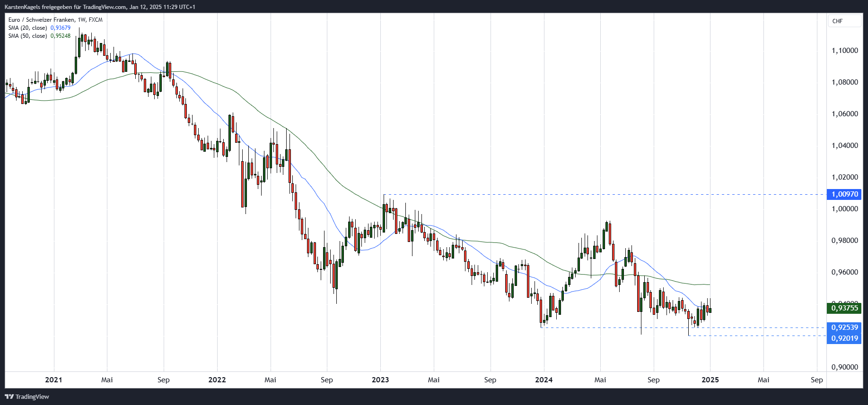Viewport: 868px width, 405px height.
Task: Click the SMA 50 value 0,95248
Action: coord(61,36)
